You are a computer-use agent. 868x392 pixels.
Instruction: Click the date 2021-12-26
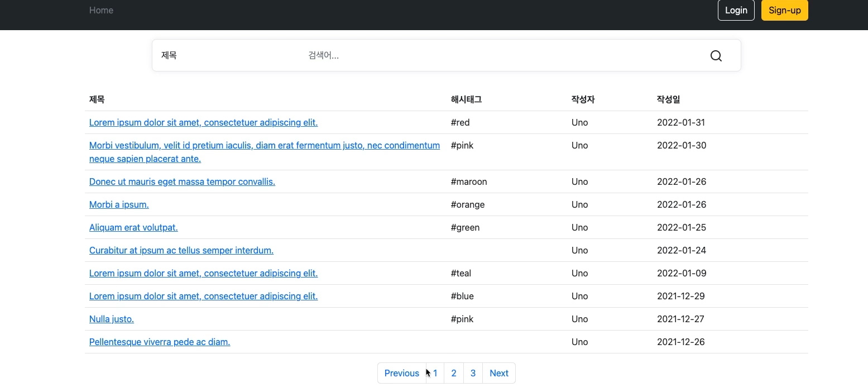(681, 342)
